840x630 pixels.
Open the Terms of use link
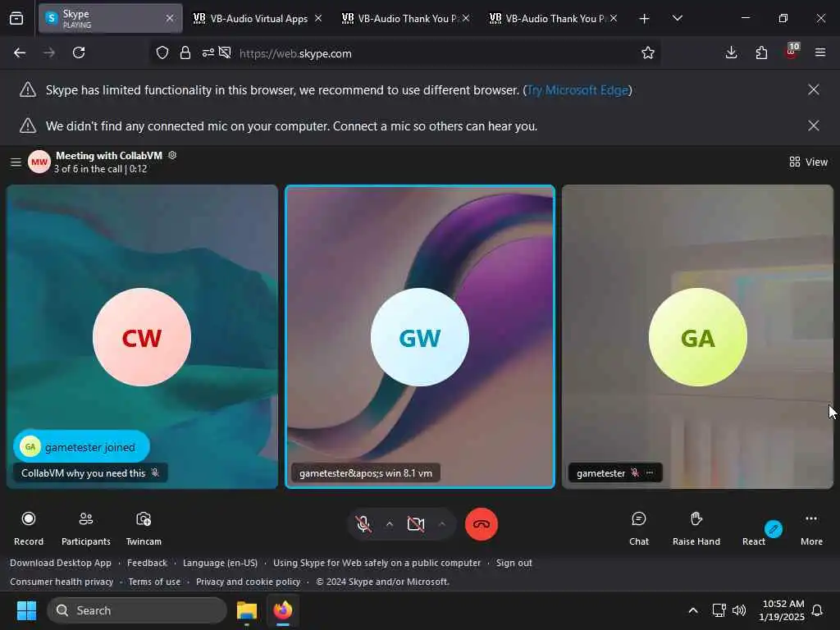(x=154, y=582)
